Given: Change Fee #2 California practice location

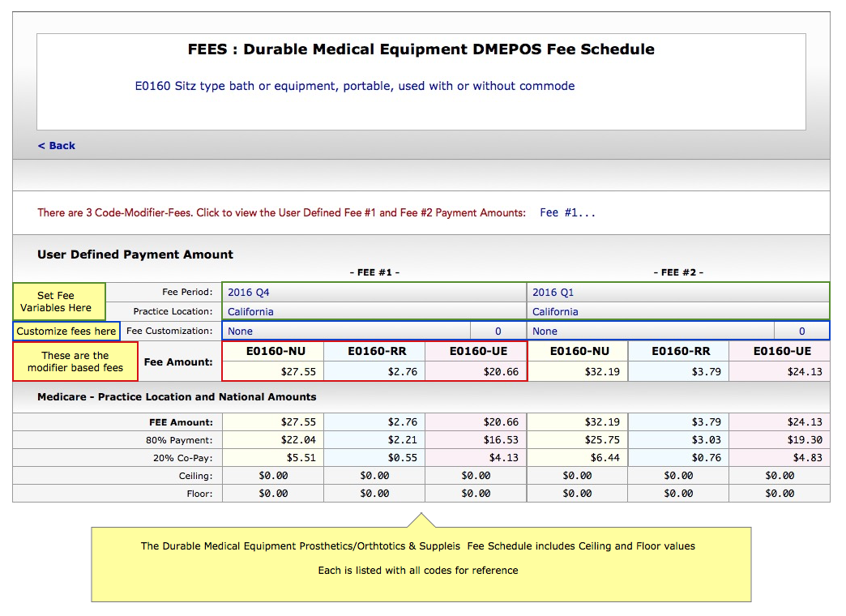Looking at the screenshot, I should (555, 312).
